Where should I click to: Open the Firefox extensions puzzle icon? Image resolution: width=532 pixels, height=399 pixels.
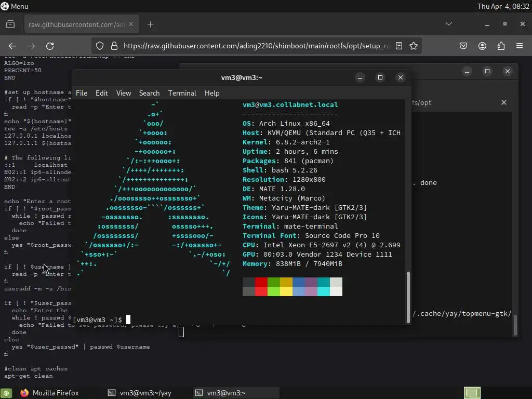501,46
